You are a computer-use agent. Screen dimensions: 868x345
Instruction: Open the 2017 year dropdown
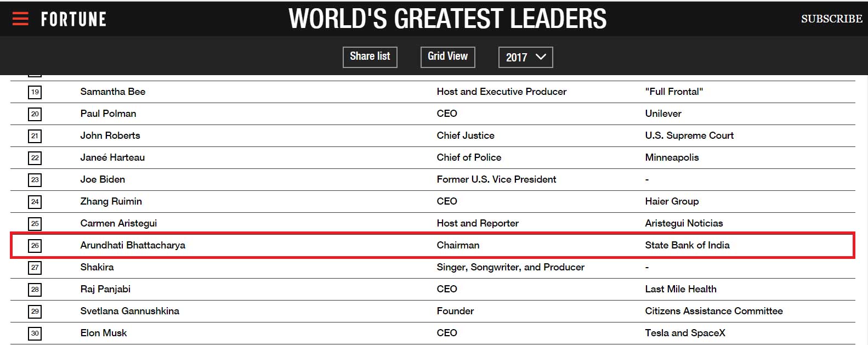tap(525, 57)
